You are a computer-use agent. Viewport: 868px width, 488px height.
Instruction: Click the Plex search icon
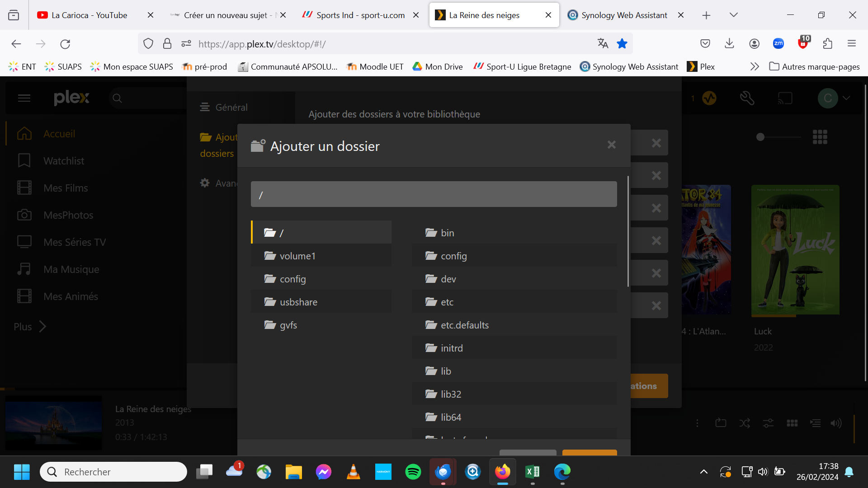pos(117,98)
